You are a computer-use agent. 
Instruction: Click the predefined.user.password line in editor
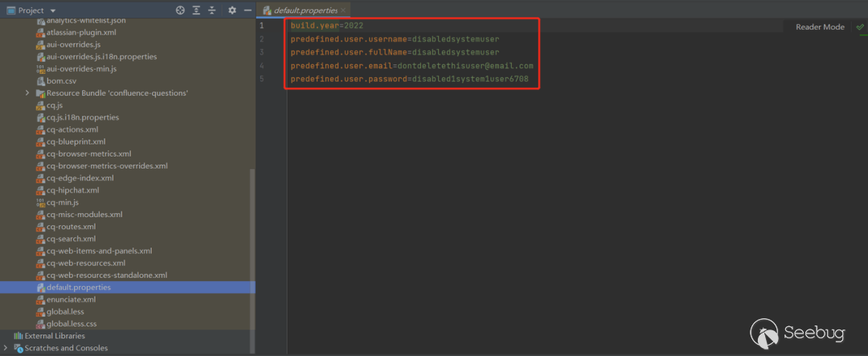tap(409, 80)
